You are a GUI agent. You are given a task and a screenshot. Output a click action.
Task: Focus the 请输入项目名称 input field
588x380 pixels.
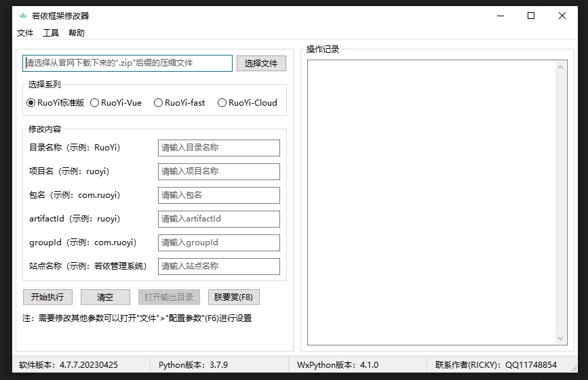[219, 171]
